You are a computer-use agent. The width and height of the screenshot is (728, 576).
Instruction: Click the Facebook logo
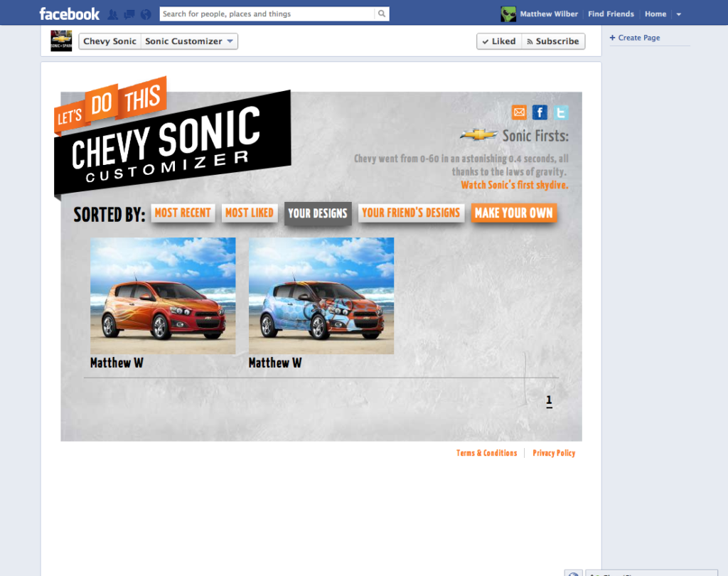point(69,14)
